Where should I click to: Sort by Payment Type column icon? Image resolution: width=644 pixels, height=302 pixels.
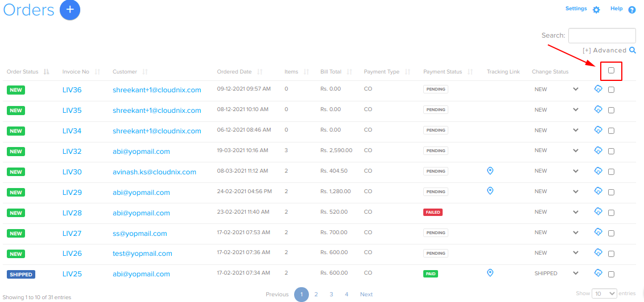(407, 72)
